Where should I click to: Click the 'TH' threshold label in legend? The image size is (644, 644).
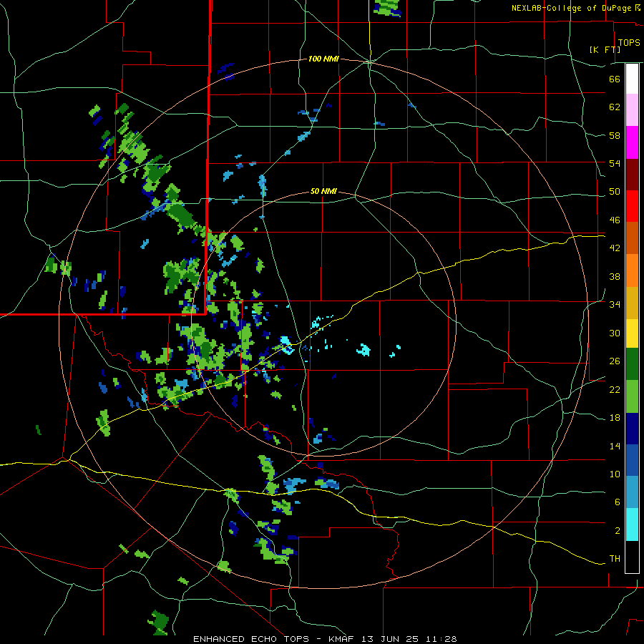(x=615, y=559)
